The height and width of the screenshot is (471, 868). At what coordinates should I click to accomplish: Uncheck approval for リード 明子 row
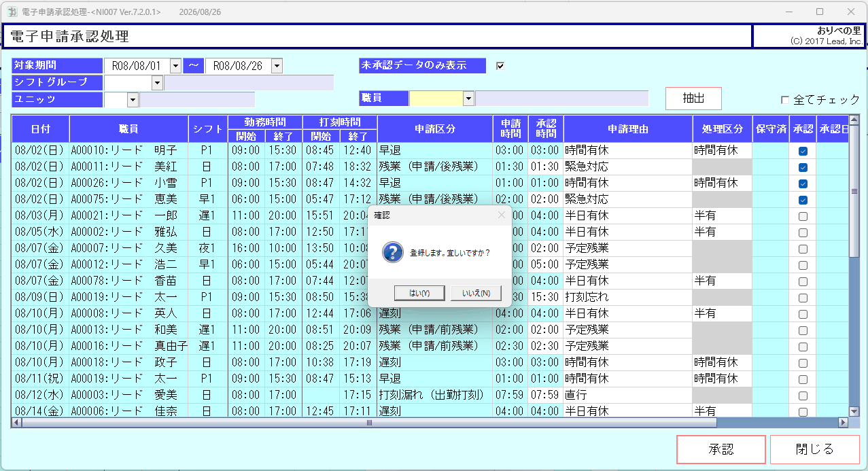pos(803,151)
